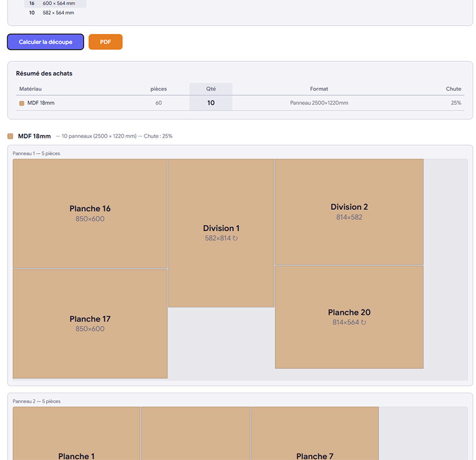Select the Planche 7 piece on Panneau 2
The height and width of the screenshot is (460, 476).
coord(315,438)
